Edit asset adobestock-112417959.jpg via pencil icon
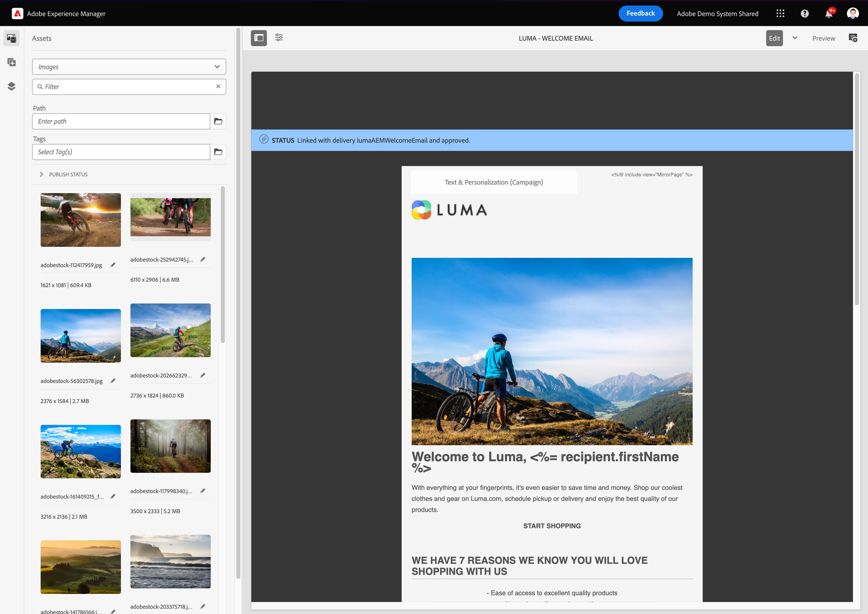This screenshot has width=868, height=614. pos(113,265)
